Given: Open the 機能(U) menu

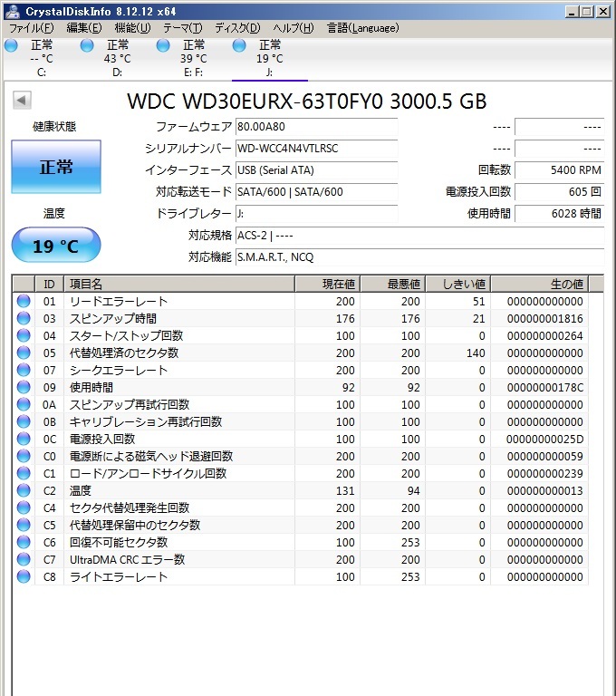Looking at the screenshot, I should tap(132, 28).
